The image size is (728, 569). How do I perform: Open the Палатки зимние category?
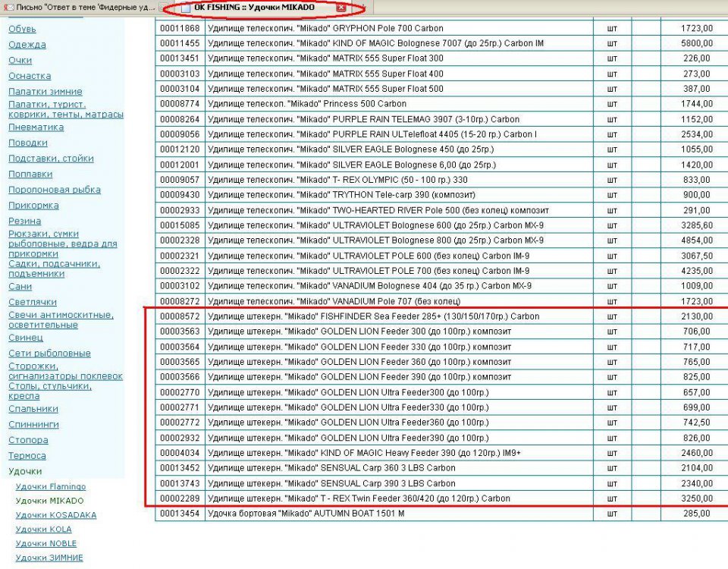pos(45,92)
